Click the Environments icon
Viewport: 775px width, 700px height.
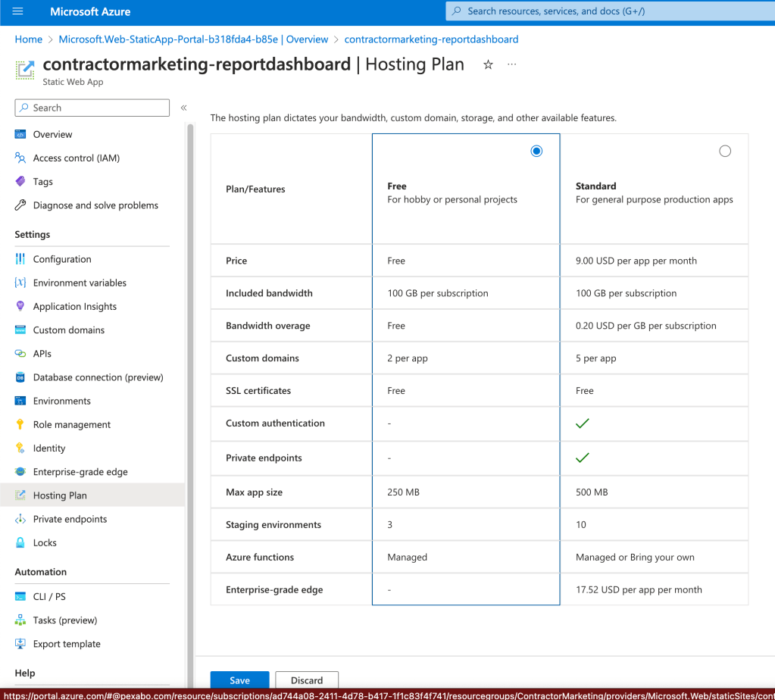(x=20, y=401)
